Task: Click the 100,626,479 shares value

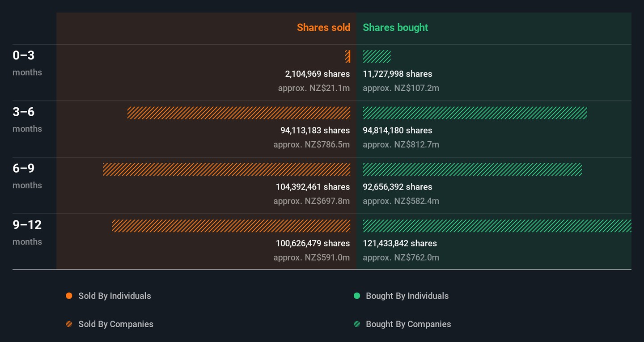Action: click(313, 244)
